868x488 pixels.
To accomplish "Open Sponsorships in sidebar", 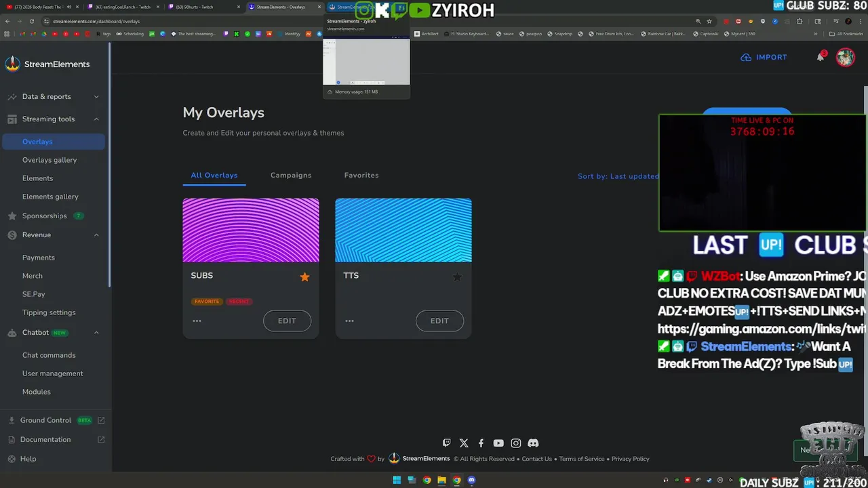I will [45, 216].
